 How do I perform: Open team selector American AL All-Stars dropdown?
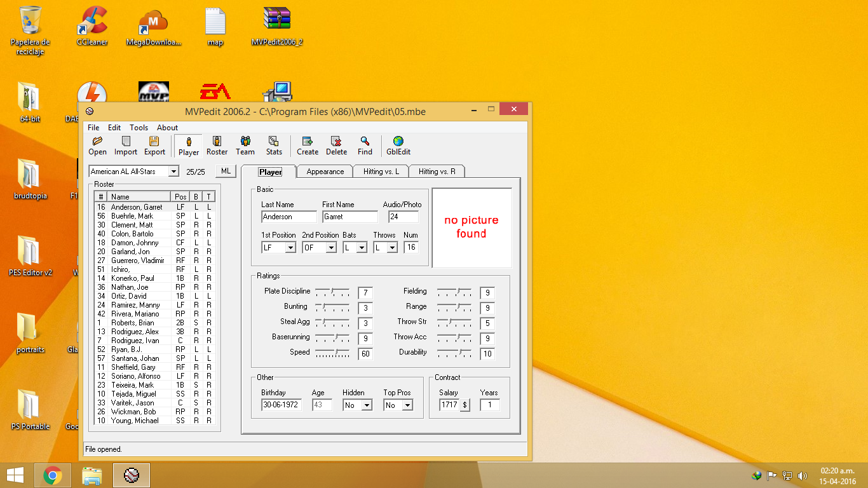173,172
